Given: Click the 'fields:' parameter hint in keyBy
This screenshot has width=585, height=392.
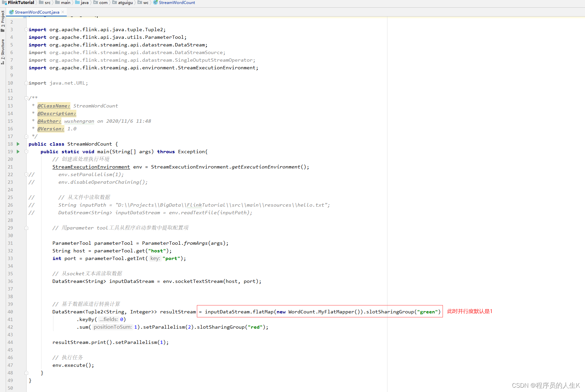Looking at the screenshot, I should [x=109, y=319].
